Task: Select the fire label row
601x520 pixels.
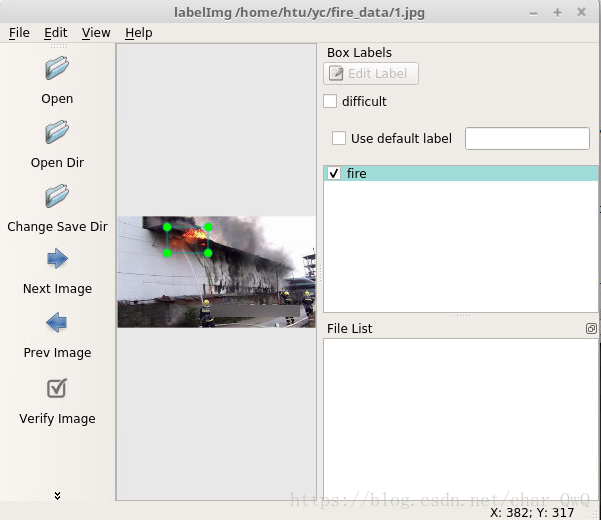Action: tap(461, 173)
